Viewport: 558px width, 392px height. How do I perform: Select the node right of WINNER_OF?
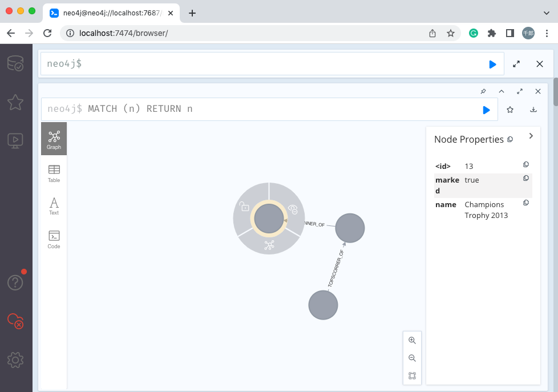pyautogui.click(x=350, y=228)
